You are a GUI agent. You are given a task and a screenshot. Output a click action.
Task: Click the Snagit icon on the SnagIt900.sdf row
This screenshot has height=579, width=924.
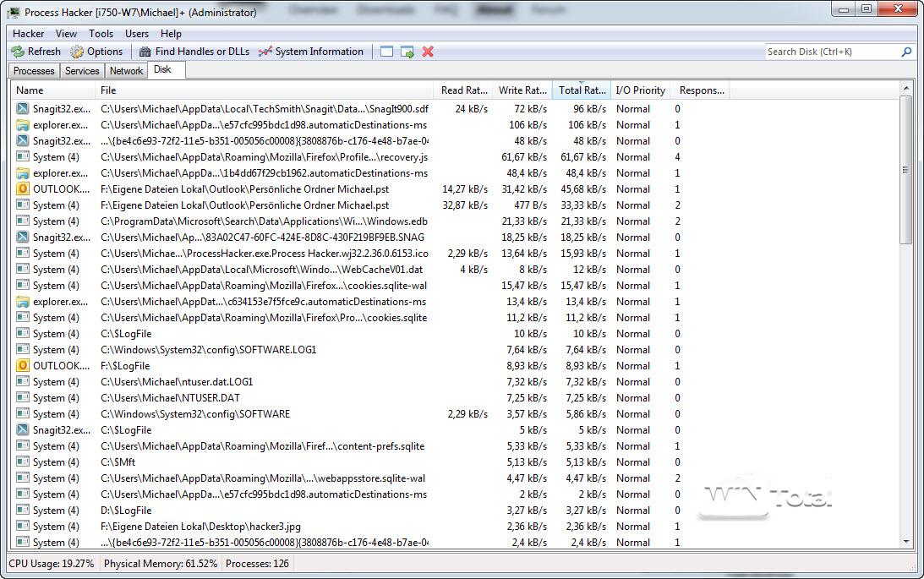[x=22, y=108]
